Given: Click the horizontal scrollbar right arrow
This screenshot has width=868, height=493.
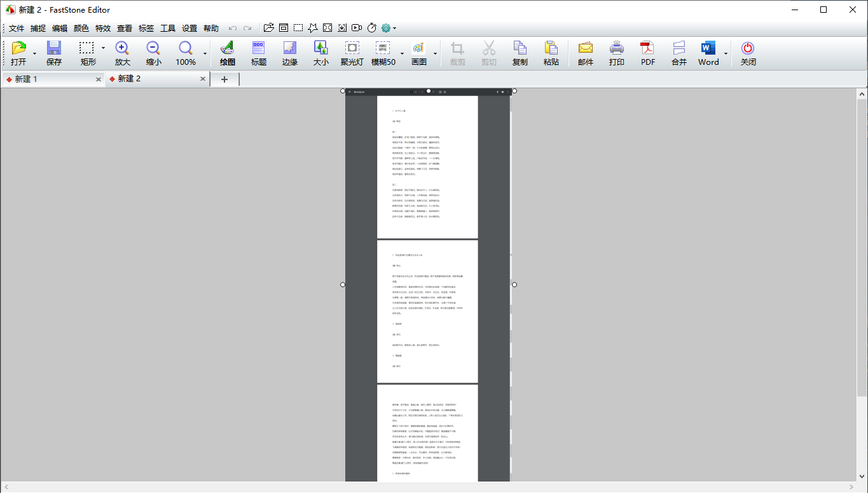Looking at the screenshot, I should point(851,487).
